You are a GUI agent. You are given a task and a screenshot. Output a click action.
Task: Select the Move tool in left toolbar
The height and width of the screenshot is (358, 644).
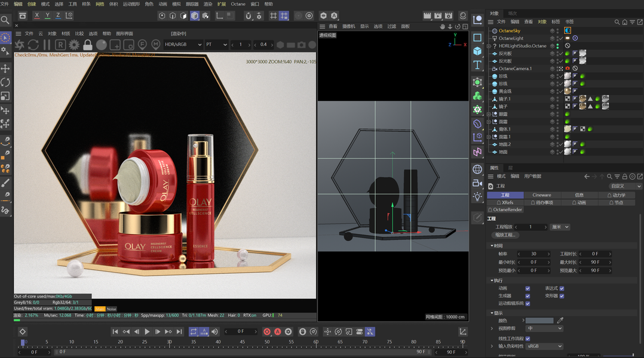coord(5,69)
